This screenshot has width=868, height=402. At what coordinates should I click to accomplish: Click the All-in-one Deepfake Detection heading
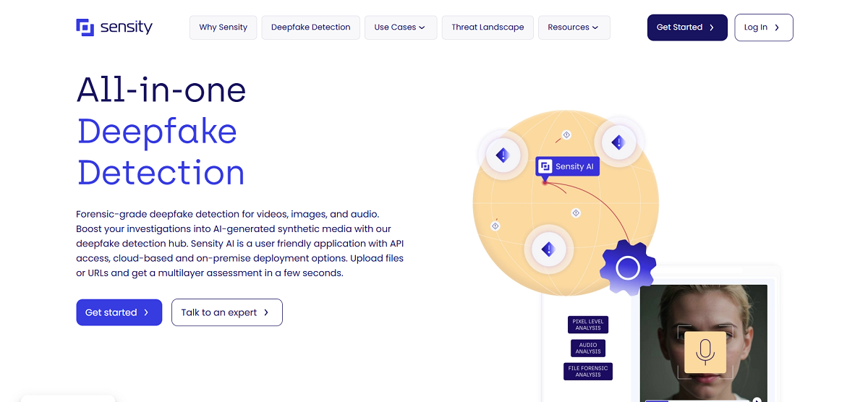(161, 131)
